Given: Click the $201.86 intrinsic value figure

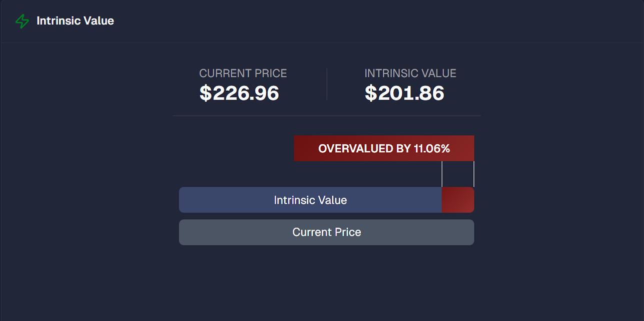Looking at the screenshot, I should pos(404,93).
